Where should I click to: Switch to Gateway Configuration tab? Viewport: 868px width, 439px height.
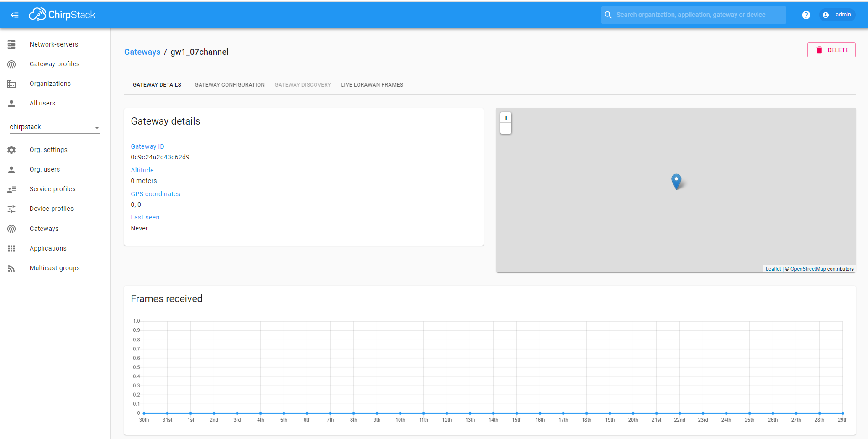tap(230, 85)
